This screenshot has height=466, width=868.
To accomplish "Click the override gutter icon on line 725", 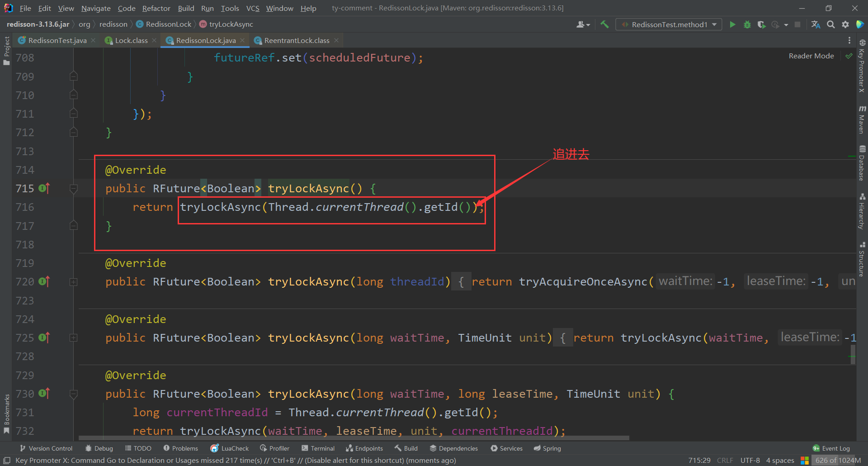I will tap(44, 338).
